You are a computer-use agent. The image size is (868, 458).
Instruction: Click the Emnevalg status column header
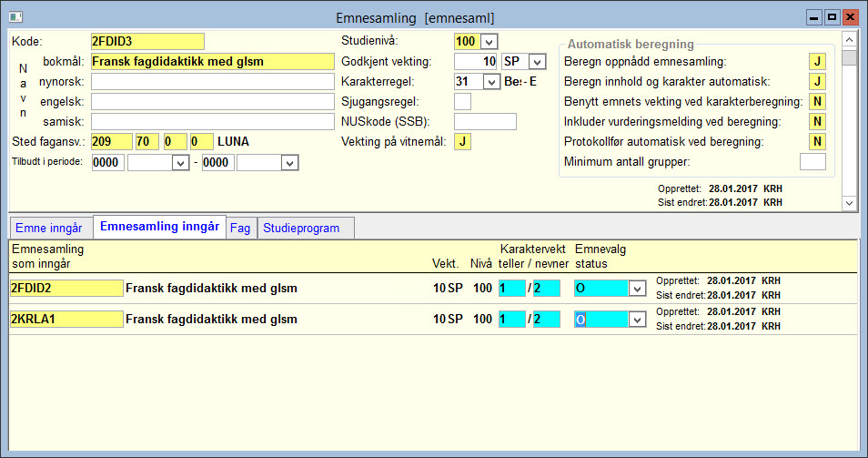[601, 257]
